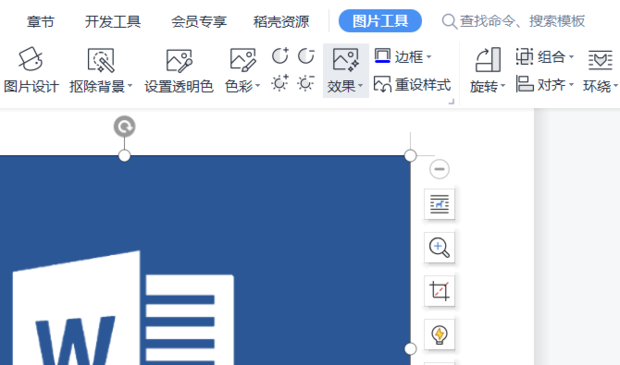Open the 环绕 text wrap option
The width and height of the screenshot is (620, 365).
[x=600, y=70]
